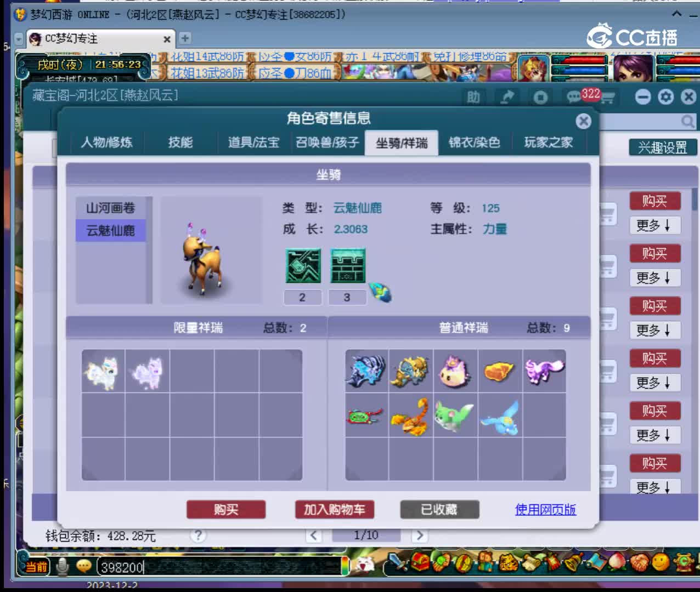Click the 云魅仙鹿 deer mount preview
This screenshot has height=592, width=700.
click(204, 260)
